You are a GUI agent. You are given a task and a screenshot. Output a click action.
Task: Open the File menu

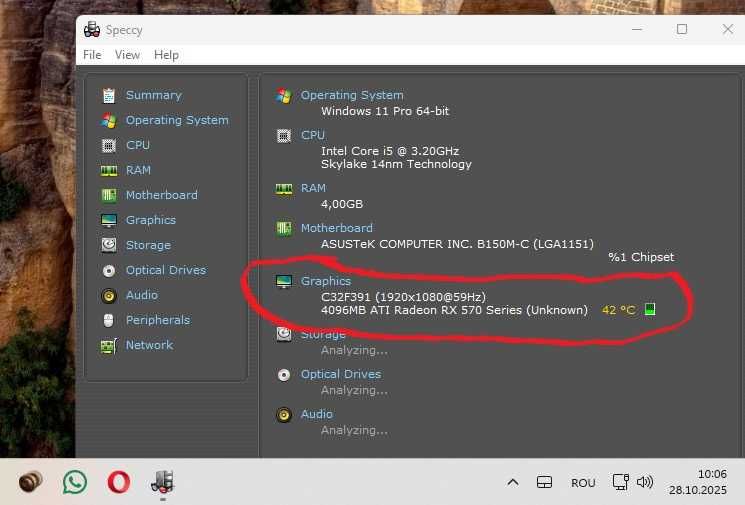coord(92,55)
